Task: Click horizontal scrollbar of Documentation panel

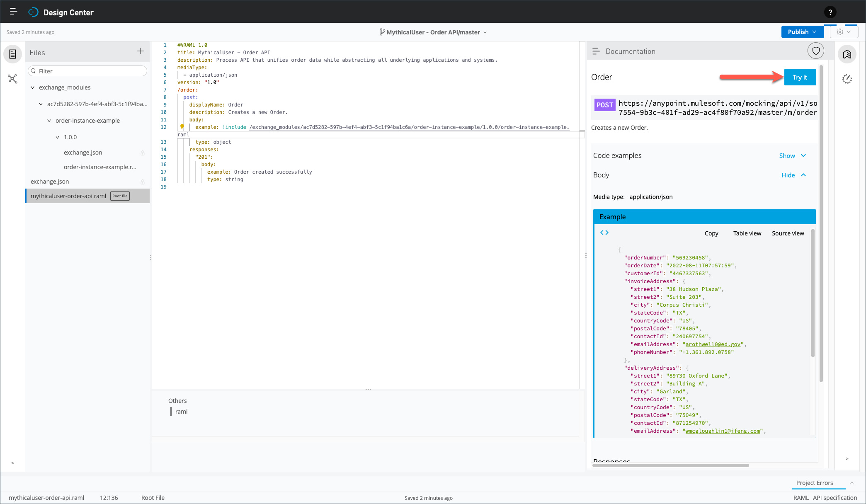Action: (x=671, y=465)
